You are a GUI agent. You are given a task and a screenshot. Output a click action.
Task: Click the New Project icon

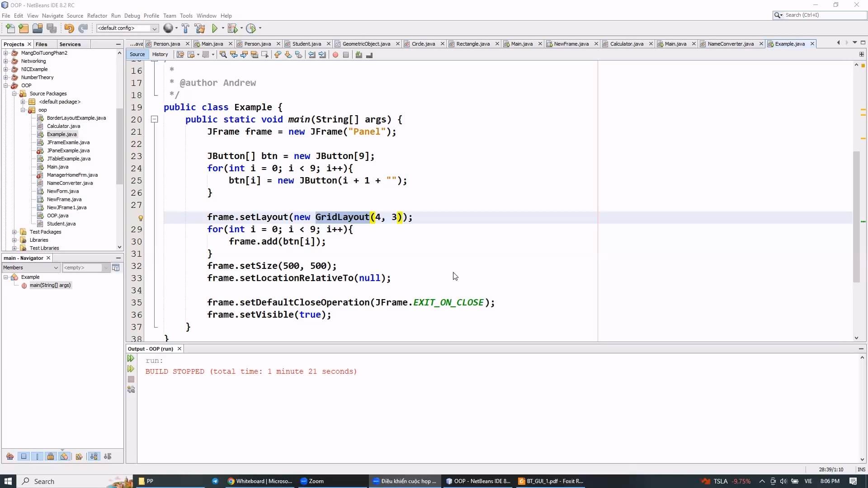[x=24, y=28]
